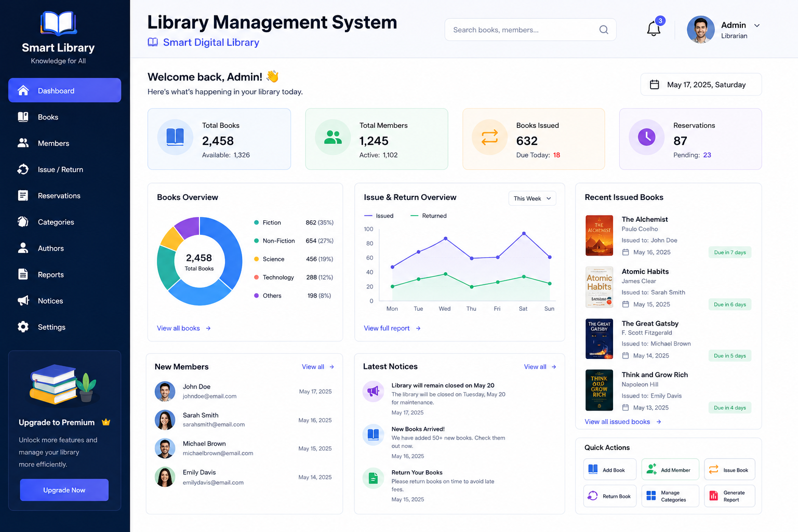798x532 pixels.
Task: Click the New Books Arrived notice icon
Action: click(x=373, y=434)
